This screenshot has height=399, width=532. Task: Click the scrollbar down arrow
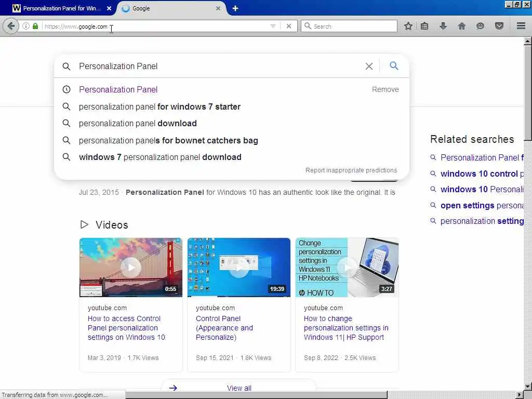click(528, 387)
